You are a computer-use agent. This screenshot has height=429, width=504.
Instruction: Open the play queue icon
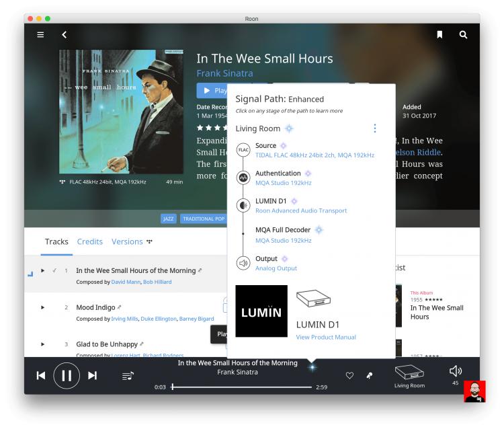coord(128,376)
